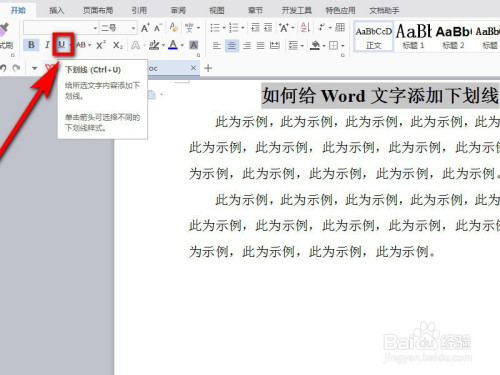
Task: Apply superscript X² formatting
Action: (x=101, y=45)
